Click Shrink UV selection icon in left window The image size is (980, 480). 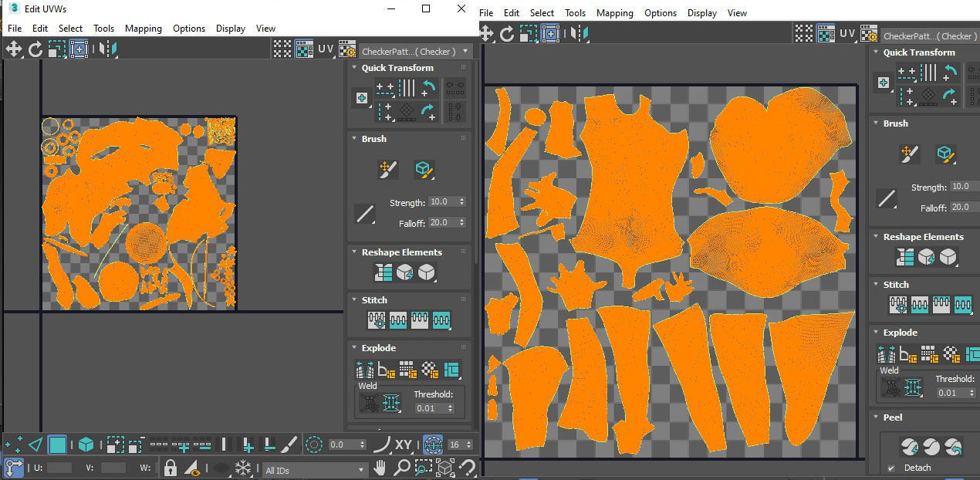tap(136, 445)
